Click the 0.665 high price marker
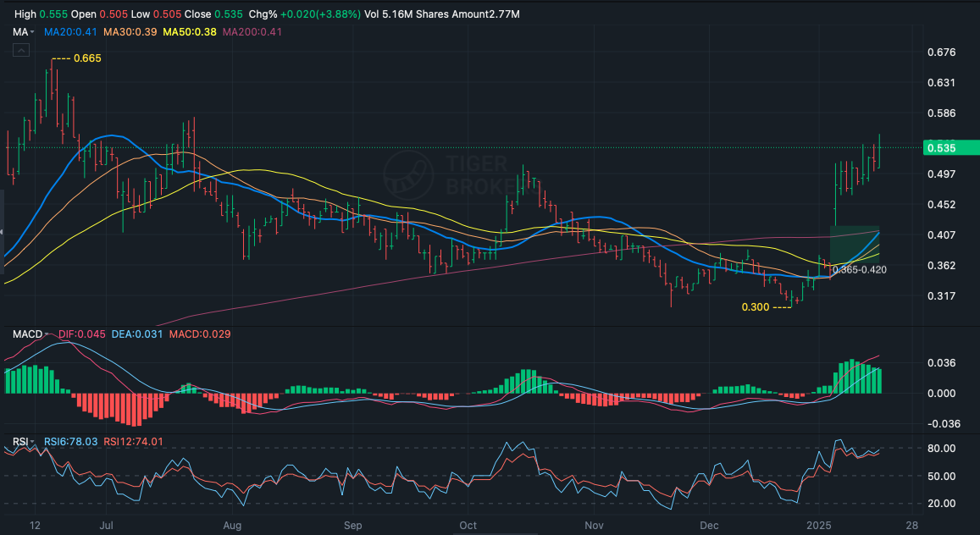The width and height of the screenshot is (980, 535). click(87, 58)
